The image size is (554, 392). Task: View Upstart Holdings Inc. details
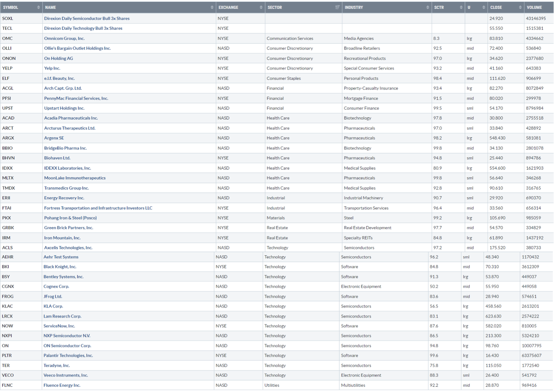(x=64, y=108)
